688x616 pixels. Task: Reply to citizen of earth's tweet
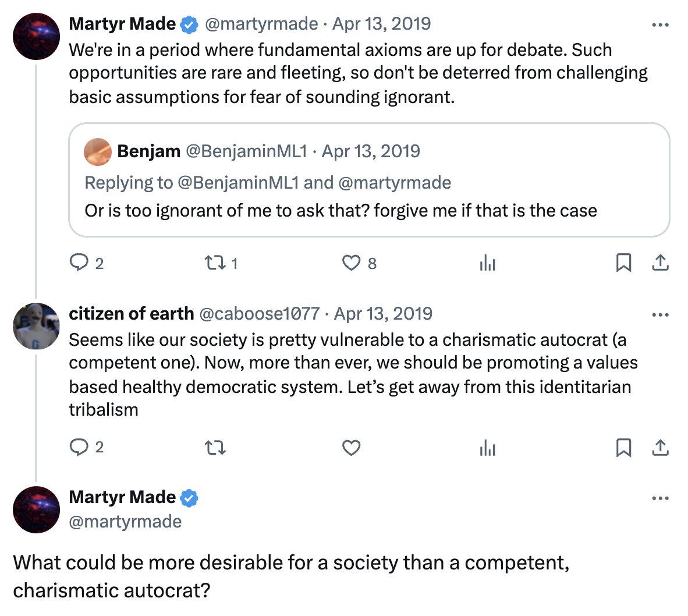point(79,447)
